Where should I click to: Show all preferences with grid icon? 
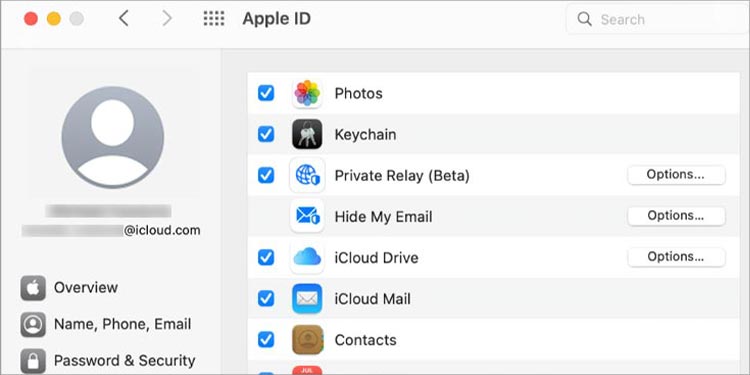[x=214, y=19]
